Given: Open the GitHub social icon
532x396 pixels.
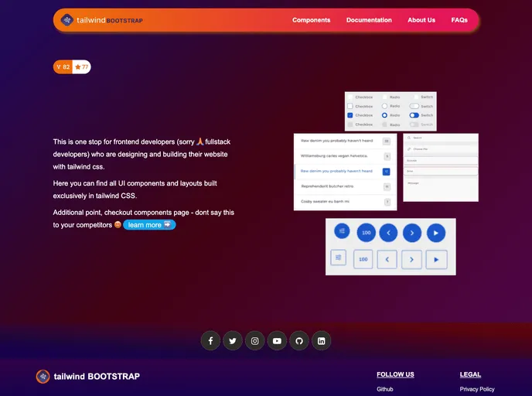Looking at the screenshot, I should click(299, 340).
